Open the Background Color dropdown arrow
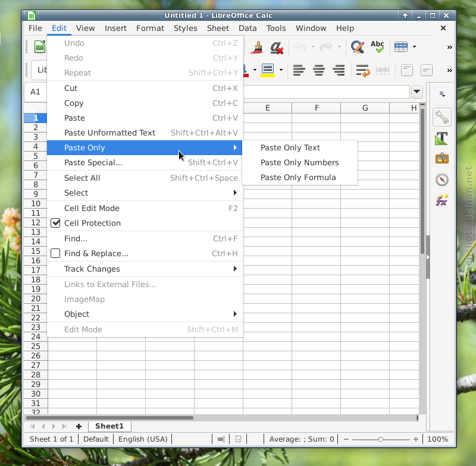This screenshot has height=466, width=476. [281, 70]
